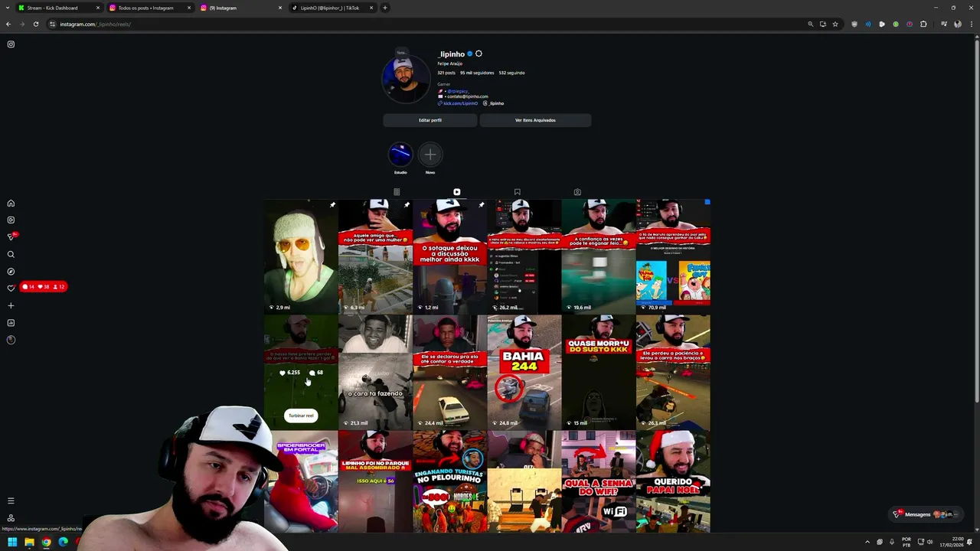
Task: Open the notifications red badge counter
Action: click(44, 287)
